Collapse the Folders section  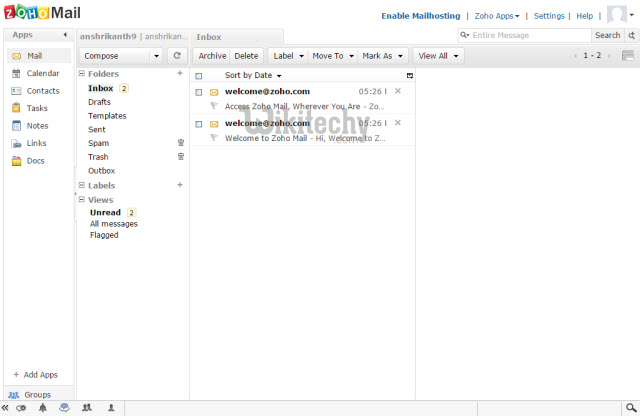point(82,73)
